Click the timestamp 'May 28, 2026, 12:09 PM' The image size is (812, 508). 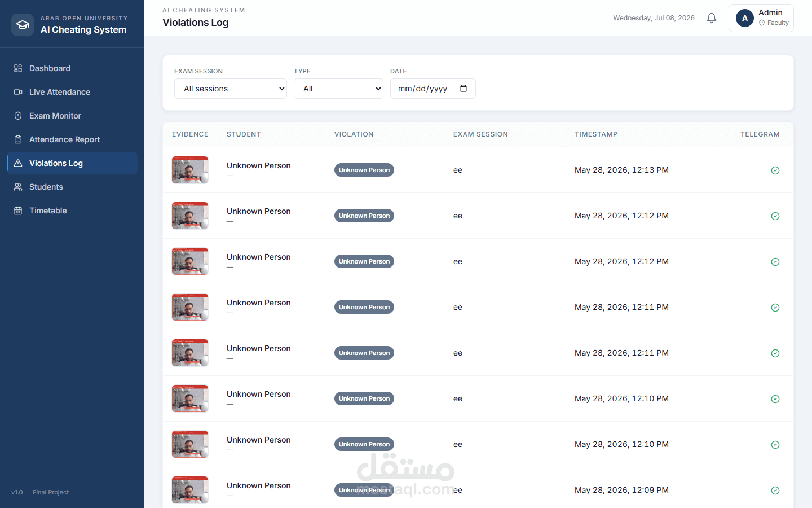click(621, 490)
